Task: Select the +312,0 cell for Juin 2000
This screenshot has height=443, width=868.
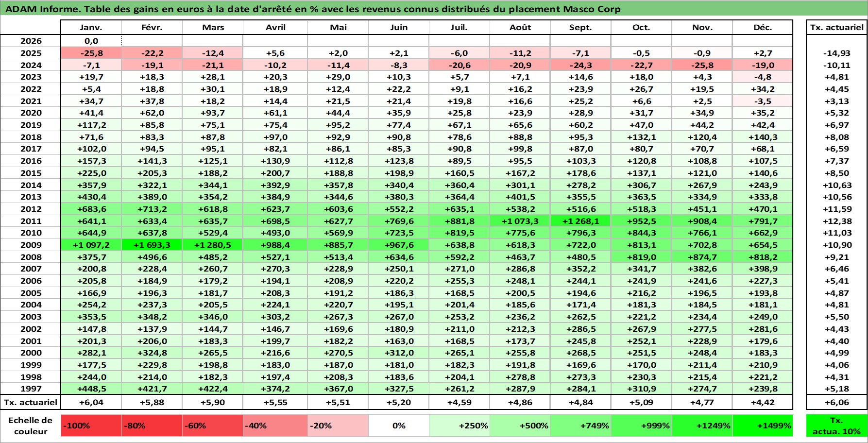Action: pyautogui.click(x=399, y=353)
